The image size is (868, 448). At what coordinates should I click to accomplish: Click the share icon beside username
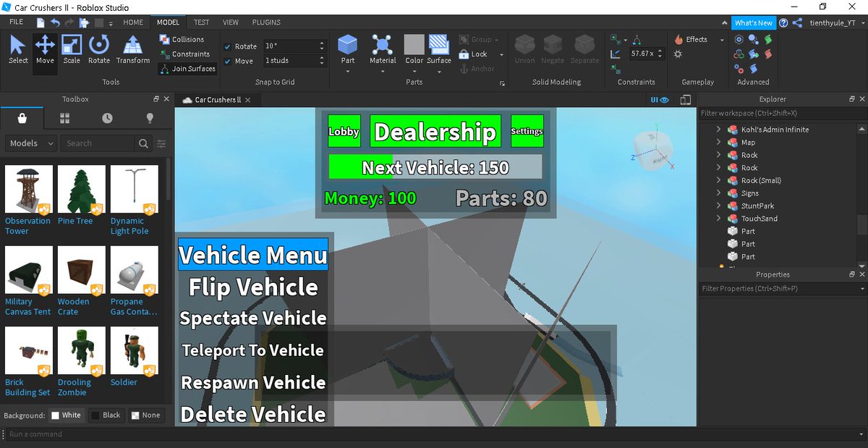tap(797, 22)
